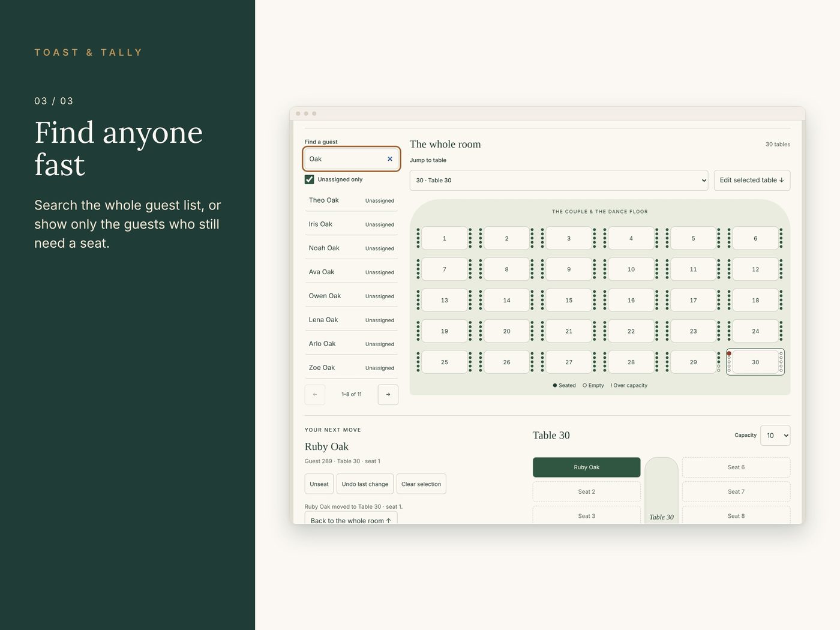The width and height of the screenshot is (840, 630).
Task: Click the Ruby Oak seat at Table 30
Action: [587, 467]
